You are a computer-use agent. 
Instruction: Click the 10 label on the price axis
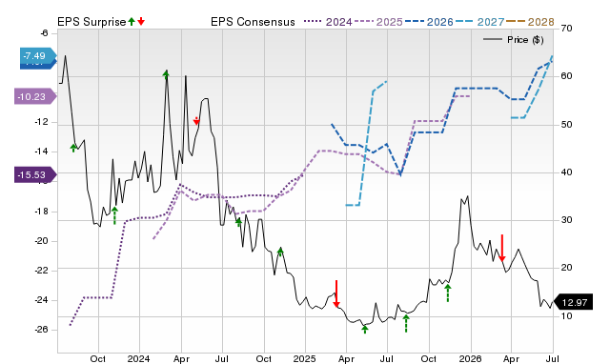[566, 316]
